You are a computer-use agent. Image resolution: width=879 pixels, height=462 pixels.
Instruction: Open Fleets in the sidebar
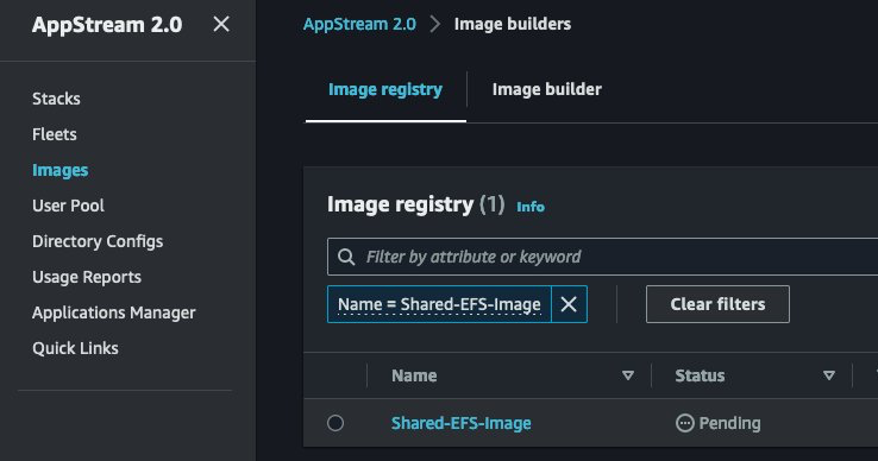click(54, 135)
